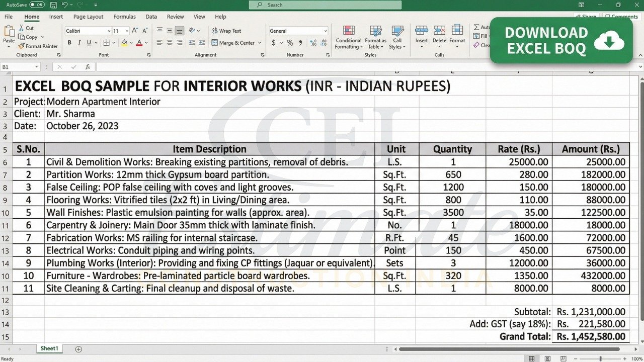Open the Conditional Formatting menu
The height and width of the screenshot is (362, 644).
(x=349, y=37)
